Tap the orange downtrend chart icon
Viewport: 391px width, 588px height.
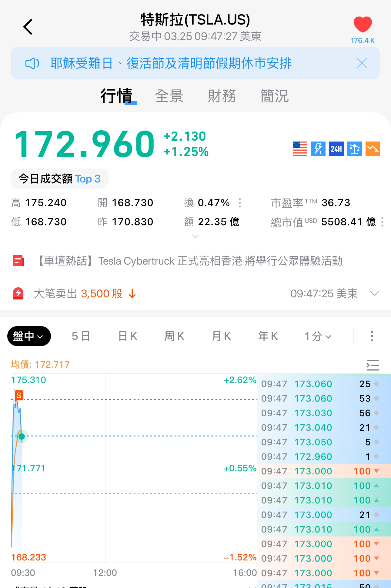coord(373,149)
